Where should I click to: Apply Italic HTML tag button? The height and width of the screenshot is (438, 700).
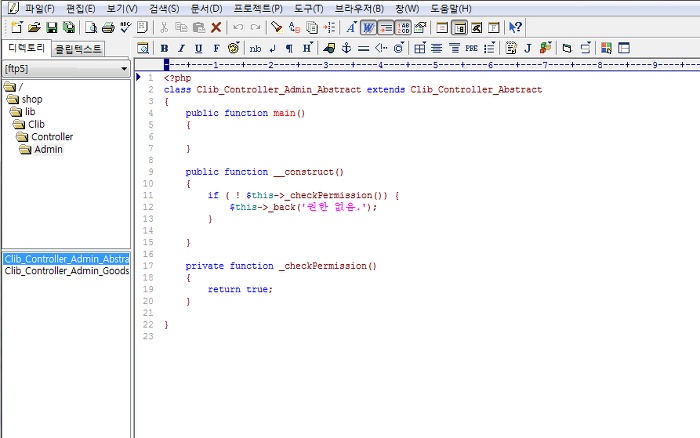click(x=181, y=48)
